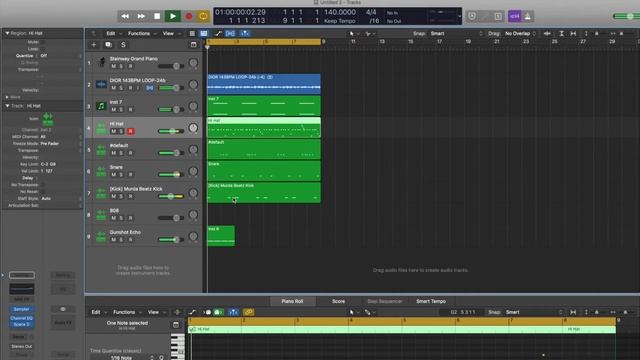This screenshot has width=640, height=360.
Task: Click the Fast Forward transport button
Action: (141, 16)
